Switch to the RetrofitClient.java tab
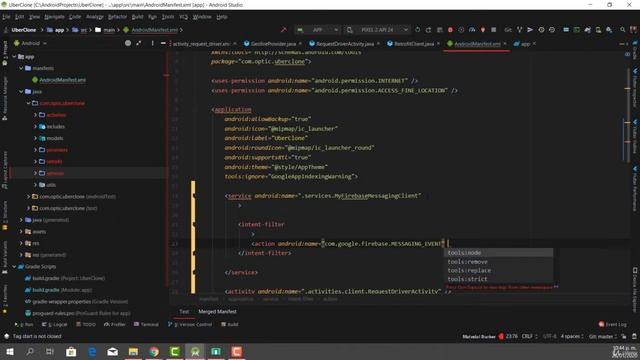The image size is (640, 360). pyautogui.click(x=413, y=43)
